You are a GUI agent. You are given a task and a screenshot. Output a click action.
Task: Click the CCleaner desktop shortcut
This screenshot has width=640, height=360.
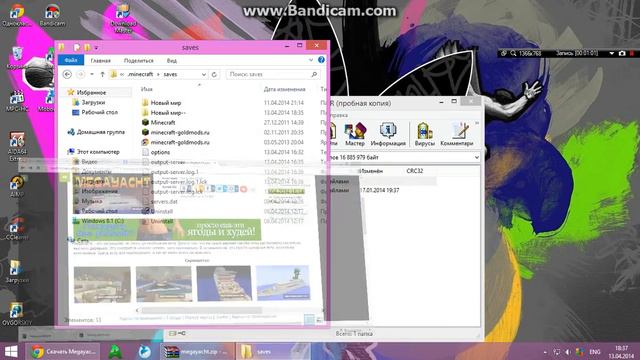pyautogui.click(x=17, y=229)
